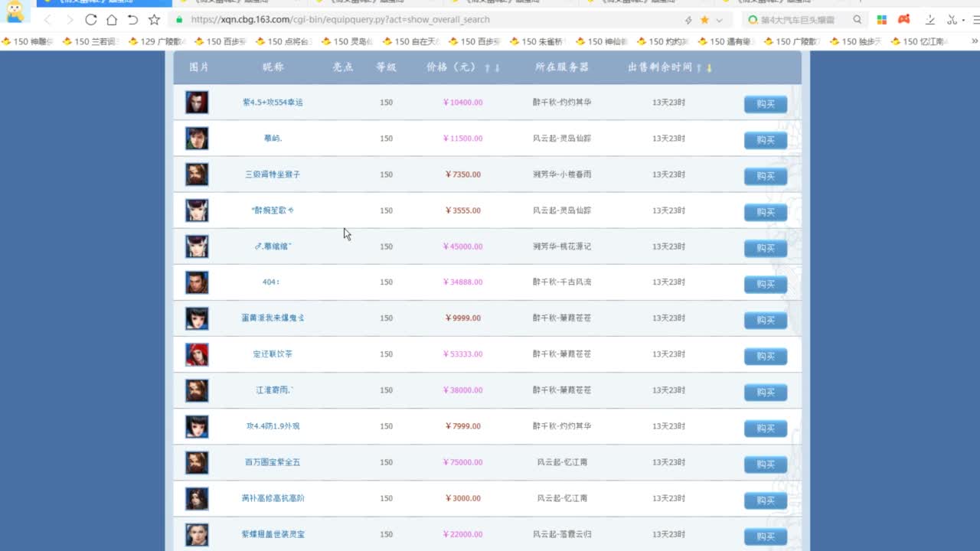The width and height of the screenshot is (980, 551).
Task: Buy the 定还联饮茶 listing
Action: 766,356
